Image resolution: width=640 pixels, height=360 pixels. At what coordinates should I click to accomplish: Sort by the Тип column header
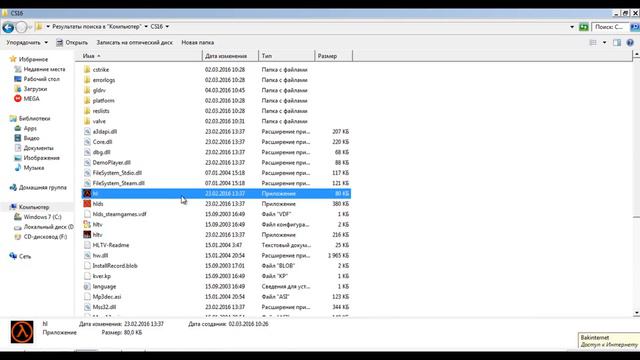287,56
